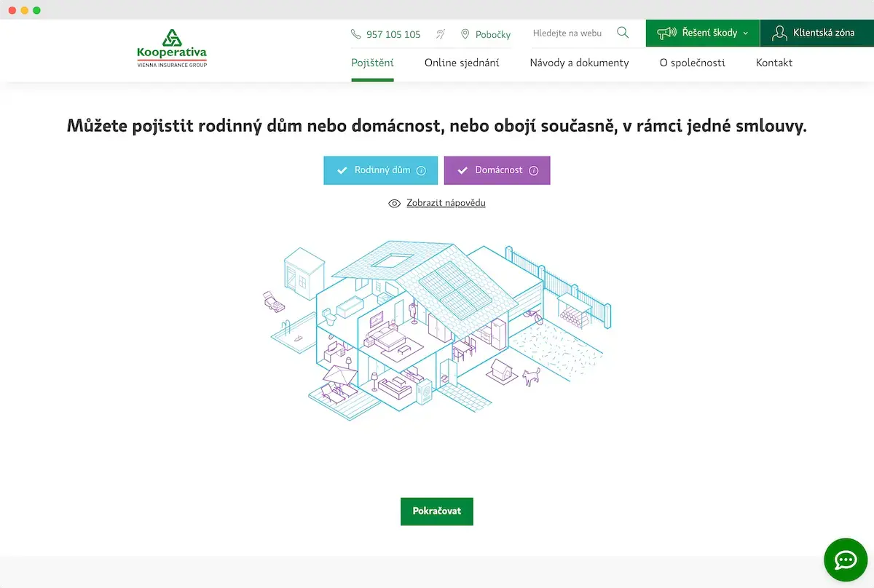Open the Online sjednání menu
This screenshot has width=874, height=588.
[462, 63]
